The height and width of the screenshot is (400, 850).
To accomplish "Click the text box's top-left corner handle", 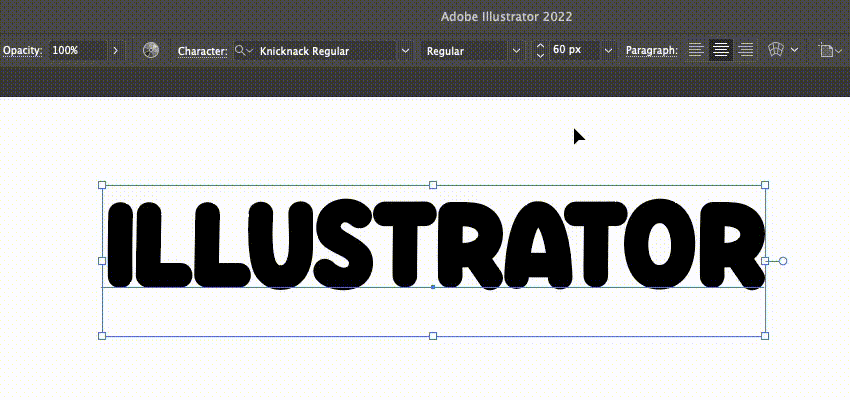I will [x=102, y=185].
